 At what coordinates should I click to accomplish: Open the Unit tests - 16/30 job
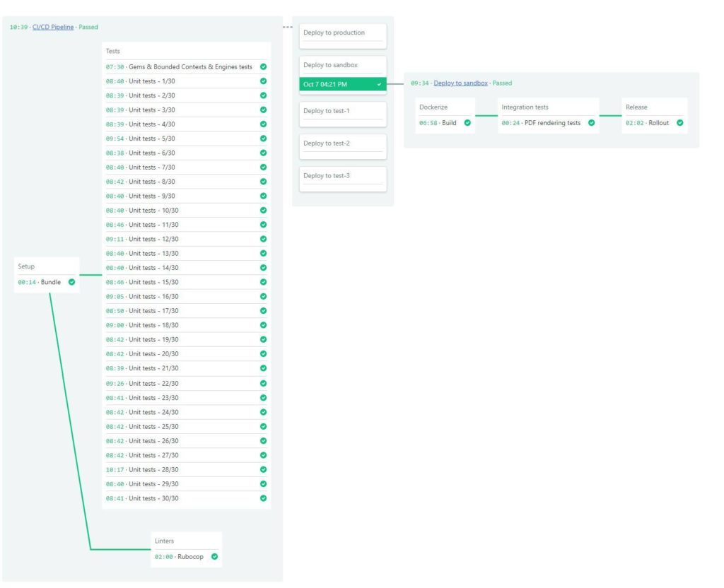[x=153, y=297]
